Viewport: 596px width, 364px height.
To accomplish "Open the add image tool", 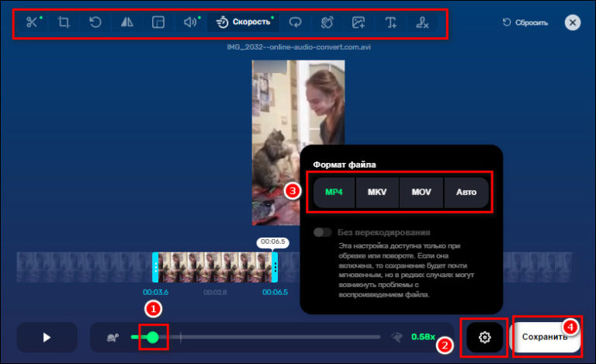I will point(359,23).
